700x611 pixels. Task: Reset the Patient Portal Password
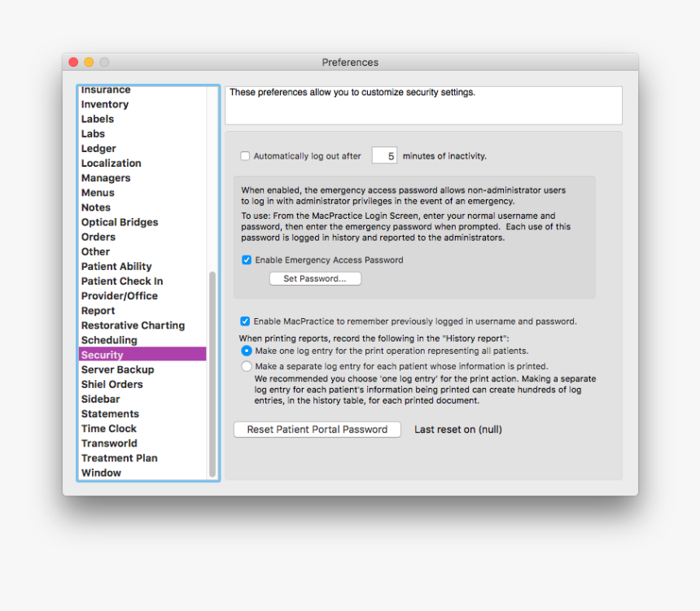(x=317, y=429)
